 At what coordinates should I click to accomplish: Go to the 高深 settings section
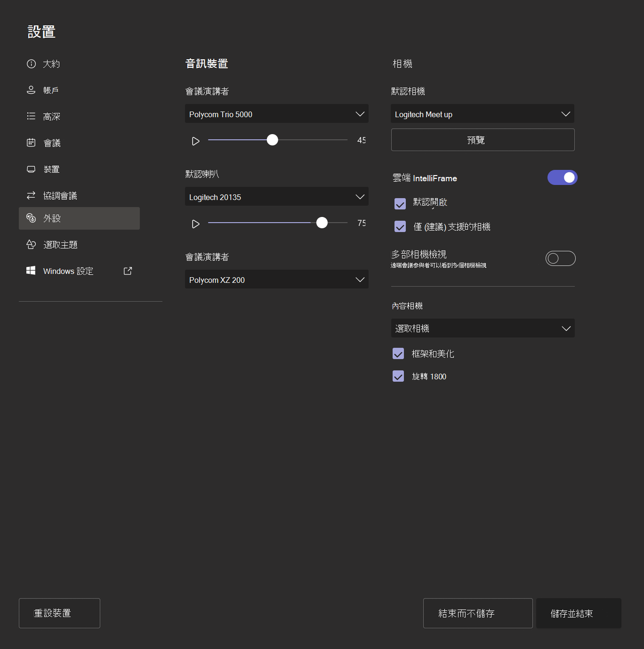pyautogui.click(x=79, y=117)
